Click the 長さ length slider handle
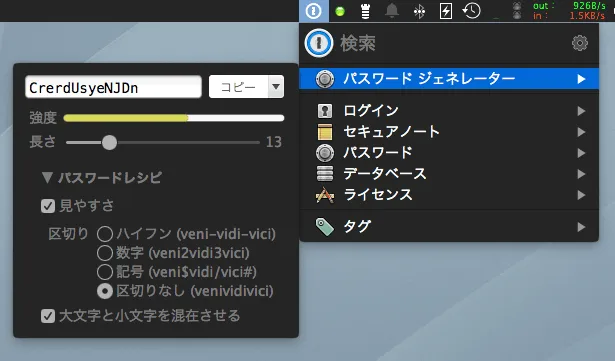The height and width of the screenshot is (361, 615). point(109,142)
